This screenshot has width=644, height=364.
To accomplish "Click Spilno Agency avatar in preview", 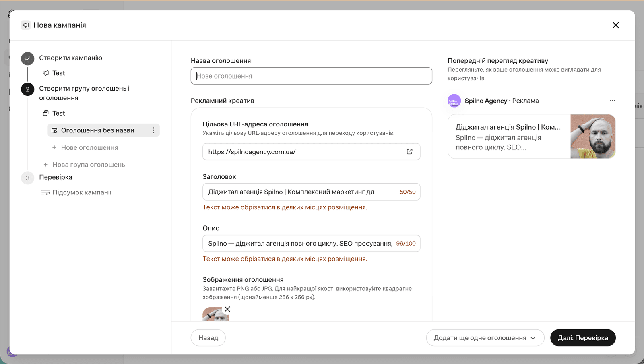I will click(454, 101).
